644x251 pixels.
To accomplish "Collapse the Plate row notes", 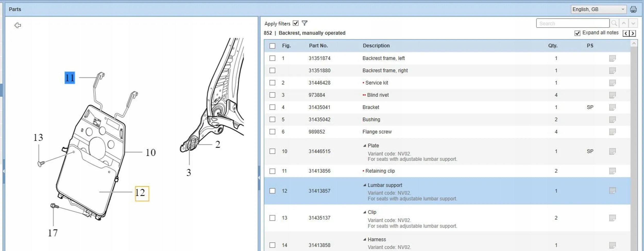I will coord(365,146).
